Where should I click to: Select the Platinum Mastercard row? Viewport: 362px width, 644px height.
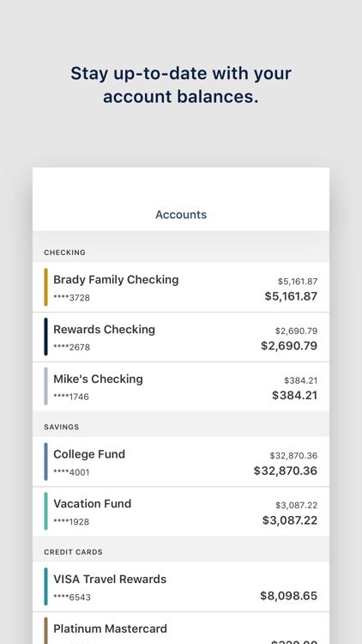pos(181,628)
